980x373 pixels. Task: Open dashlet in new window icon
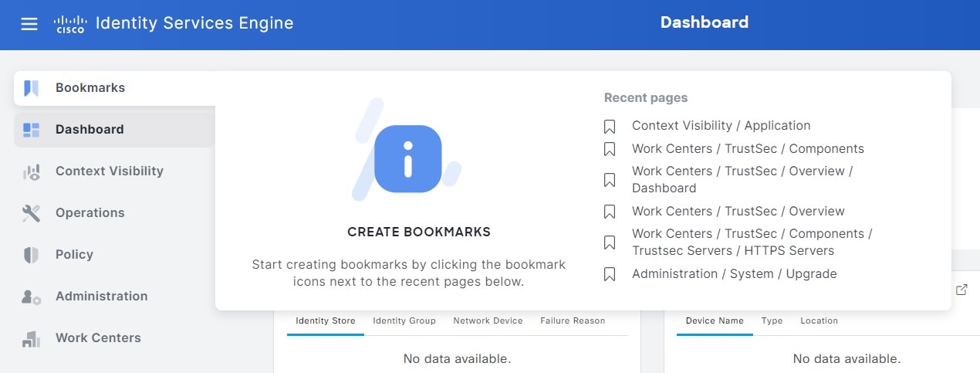point(961,290)
